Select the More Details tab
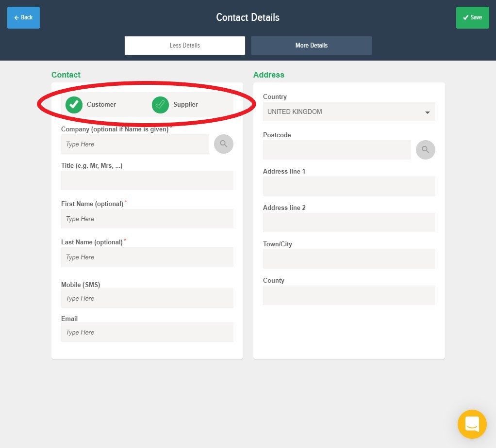The image size is (496, 448). point(311,45)
